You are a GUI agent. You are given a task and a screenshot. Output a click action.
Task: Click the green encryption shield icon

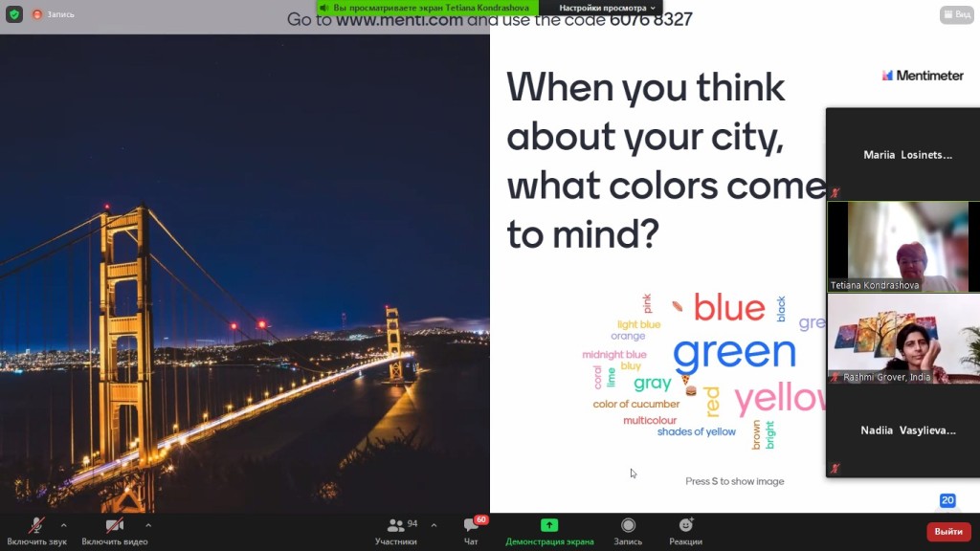pos(14,13)
